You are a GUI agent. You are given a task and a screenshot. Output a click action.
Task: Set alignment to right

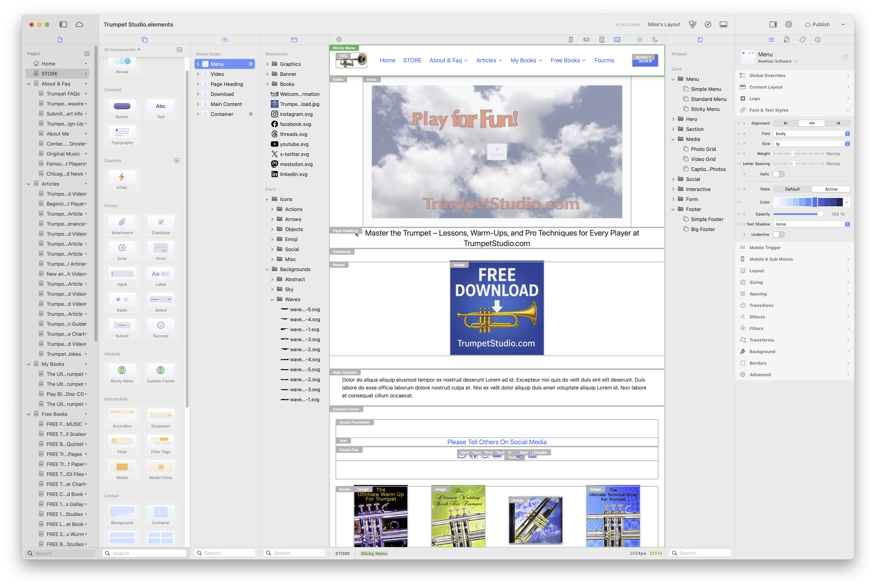pyautogui.click(x=838, y=123)
